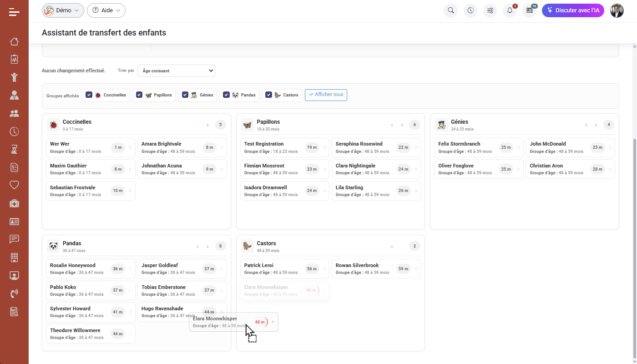Open the clipboard chart sidebar icon
The width and height of the screenshot is (637, 364).
[x=14, y=59]
